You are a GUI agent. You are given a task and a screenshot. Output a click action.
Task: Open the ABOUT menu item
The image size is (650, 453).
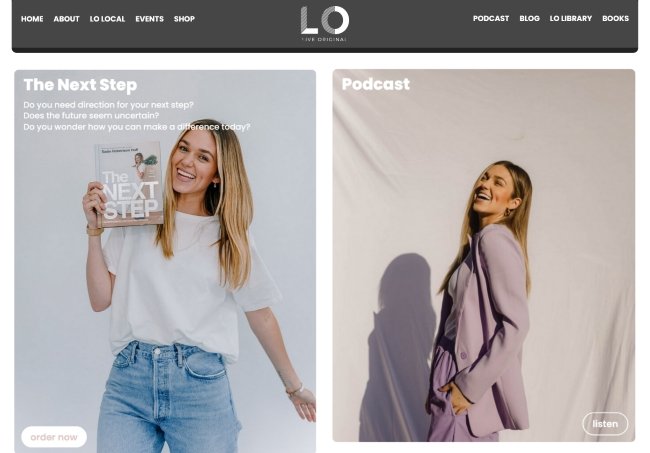click(66, 19)
